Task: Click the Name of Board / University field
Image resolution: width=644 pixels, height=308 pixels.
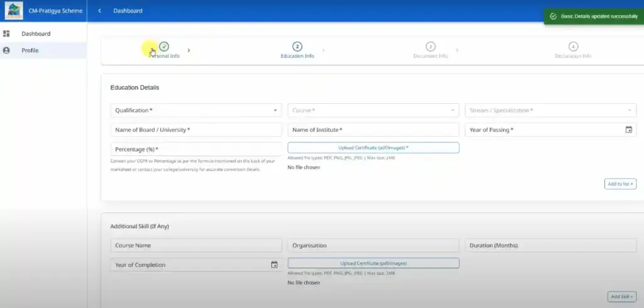Action: point(196,130)
